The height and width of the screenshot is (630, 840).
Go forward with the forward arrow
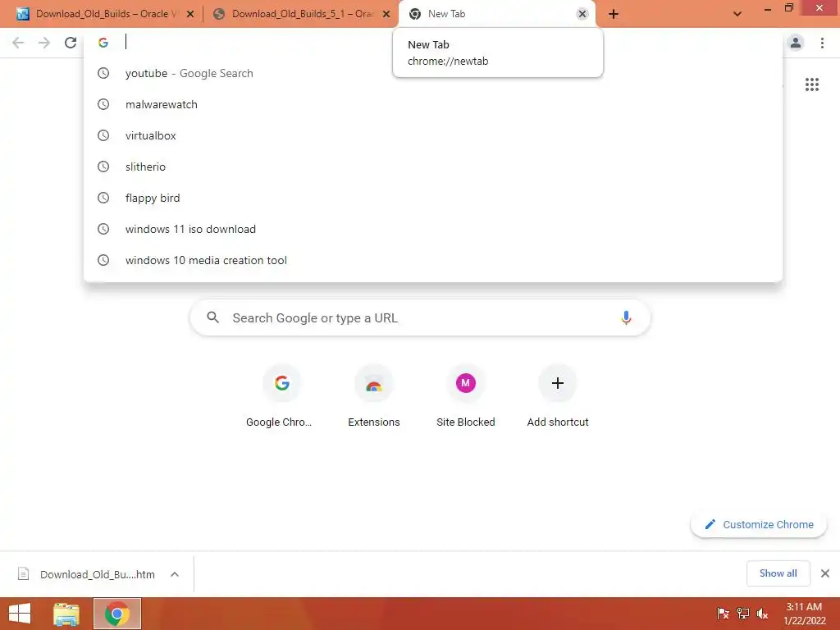tap(44, 43)
